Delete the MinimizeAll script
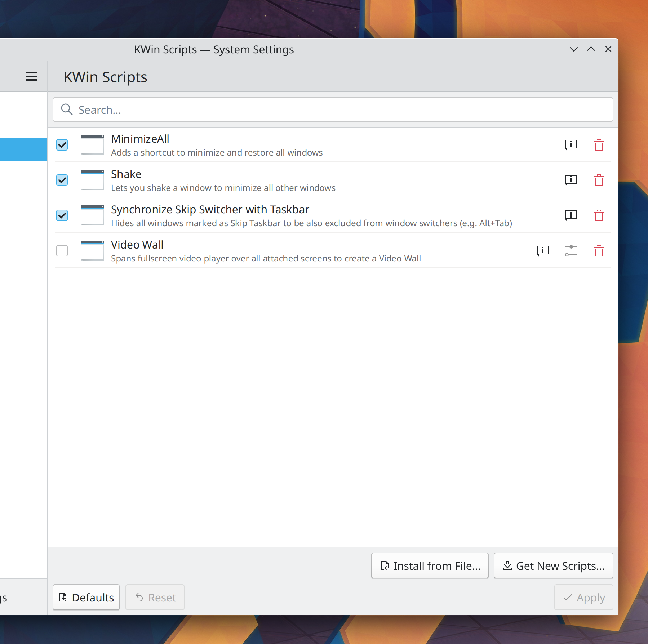 pyautogui.click(x=599, y=145)
